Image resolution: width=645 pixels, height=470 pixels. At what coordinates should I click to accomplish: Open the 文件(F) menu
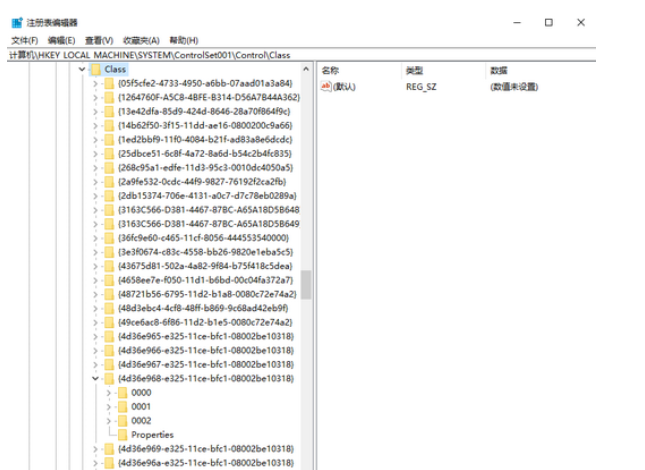[x=25, y=40]
